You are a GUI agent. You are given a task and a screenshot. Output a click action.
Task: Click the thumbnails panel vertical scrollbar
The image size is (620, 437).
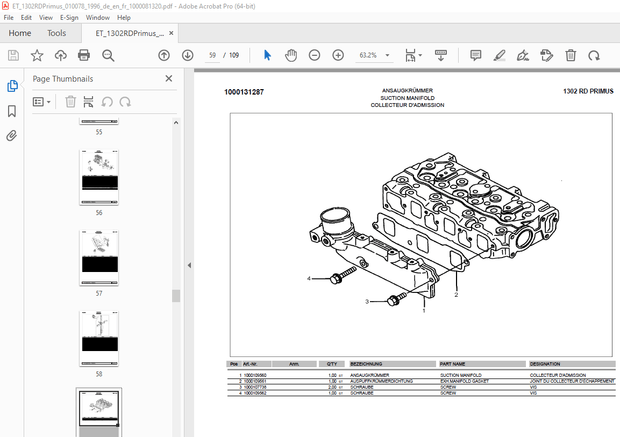click(176, 296)
